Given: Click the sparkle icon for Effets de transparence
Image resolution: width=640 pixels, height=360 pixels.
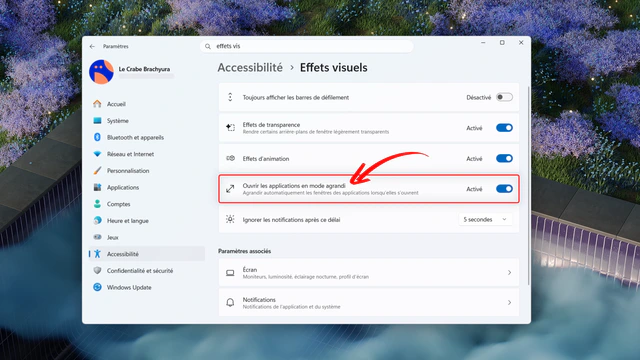Looking at the screenshot, I should 230,128.
